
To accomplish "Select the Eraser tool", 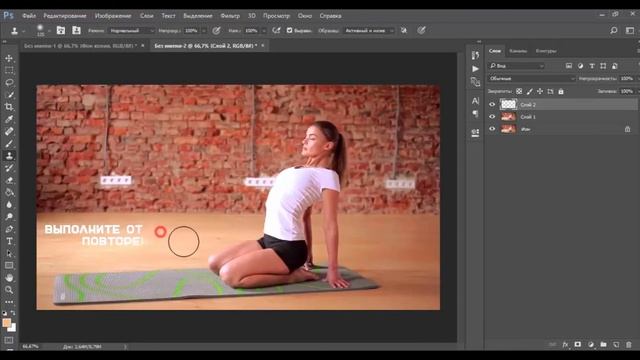I will click(9, 180).
